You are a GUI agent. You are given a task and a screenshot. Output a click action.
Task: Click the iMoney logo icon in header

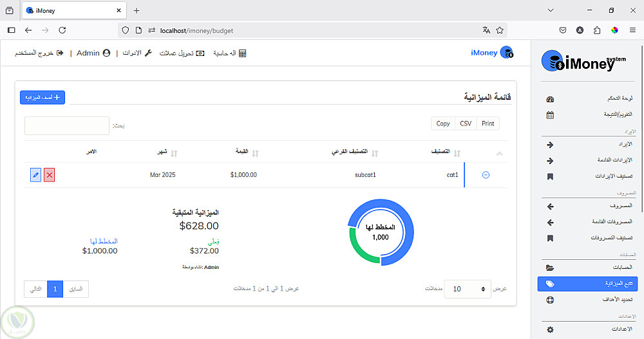(507, 53)
